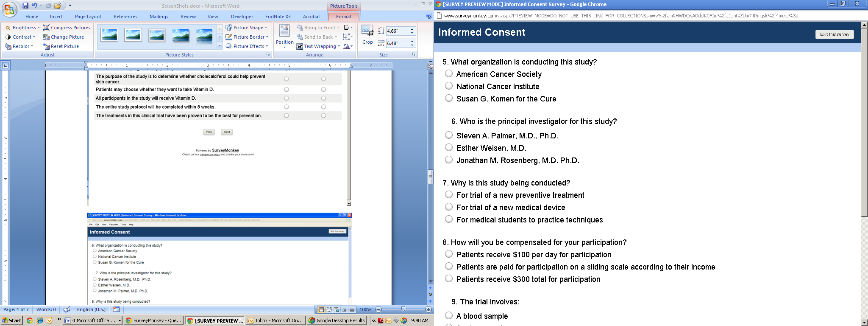Launch Chrome from quick launch bar
This screenshot has height=326, width=868.
coord(29,320)
